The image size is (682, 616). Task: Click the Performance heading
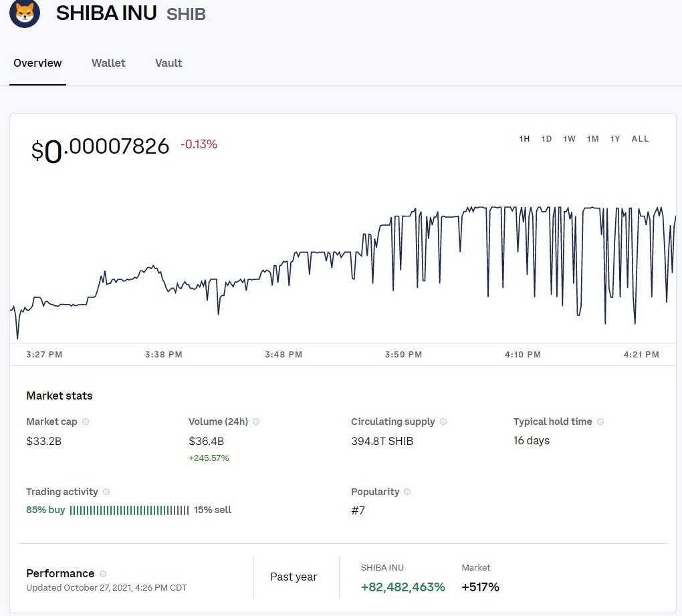[60, 573]
